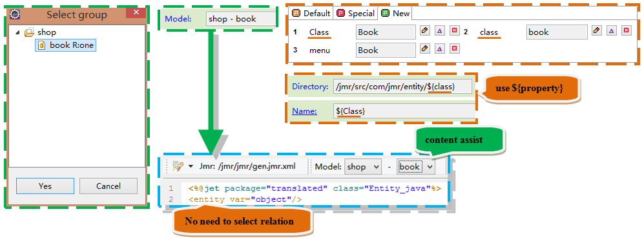Remove the lowercase class property via red X

625,30
